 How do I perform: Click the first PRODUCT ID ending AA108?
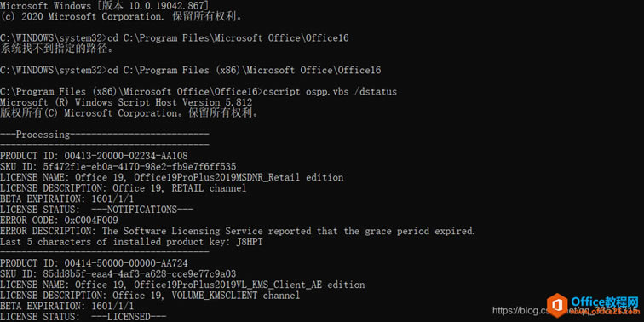[x=94, y=156]
